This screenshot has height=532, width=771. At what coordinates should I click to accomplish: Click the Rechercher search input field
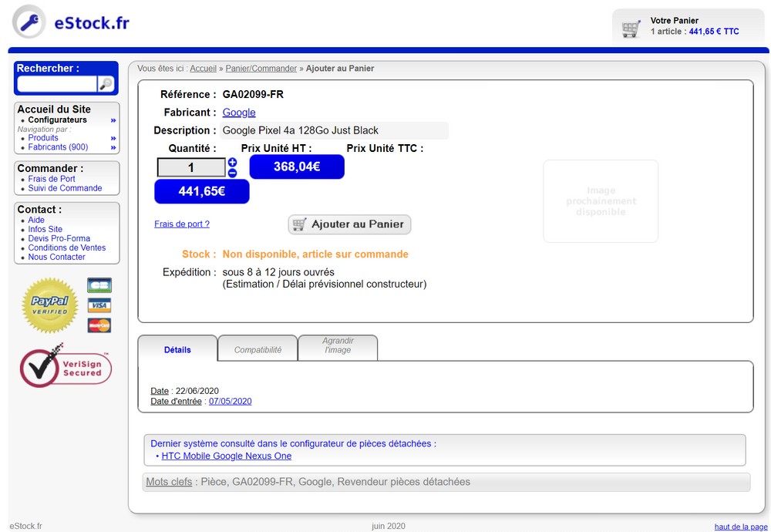(57, 84)
